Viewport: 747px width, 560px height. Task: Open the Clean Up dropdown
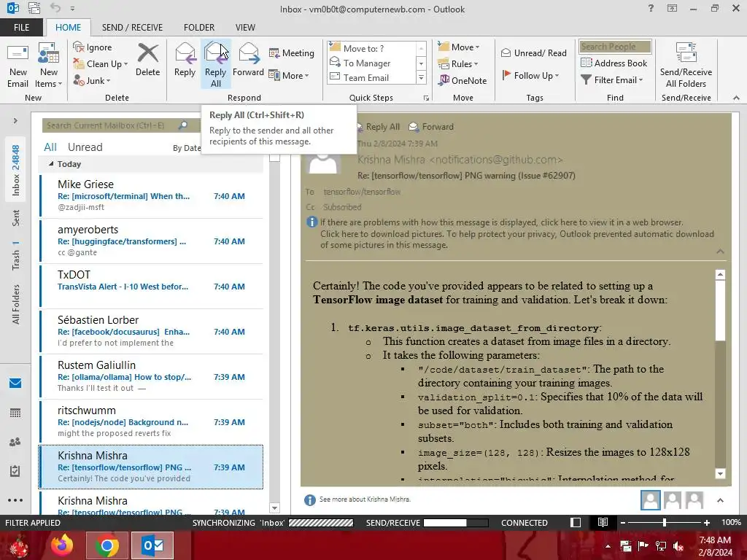101,64
